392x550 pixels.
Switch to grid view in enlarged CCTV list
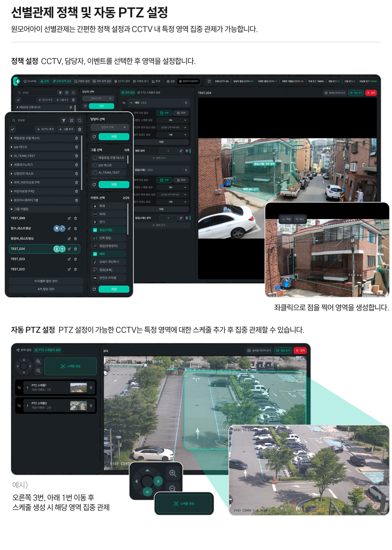pos(72,120)
